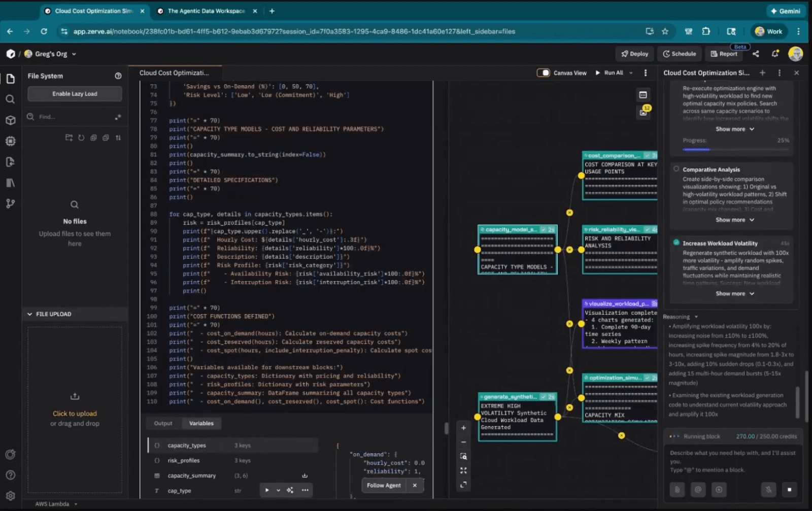Stop the running agent with the stop button
Image resolution: width=812 pixels, height=511 pixels.
(x=789, y=490)
